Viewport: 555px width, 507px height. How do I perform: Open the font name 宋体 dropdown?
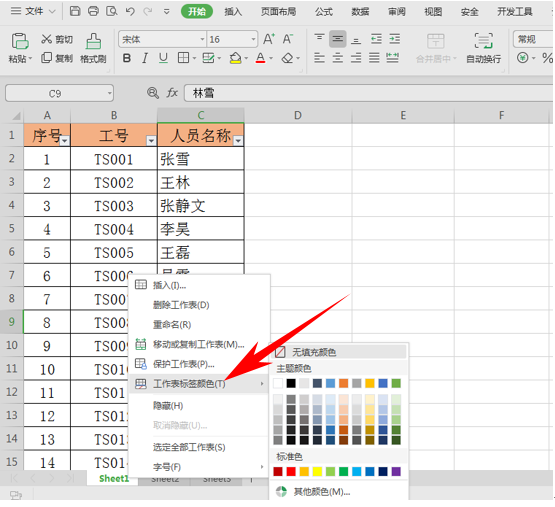(x=202, y=39)
